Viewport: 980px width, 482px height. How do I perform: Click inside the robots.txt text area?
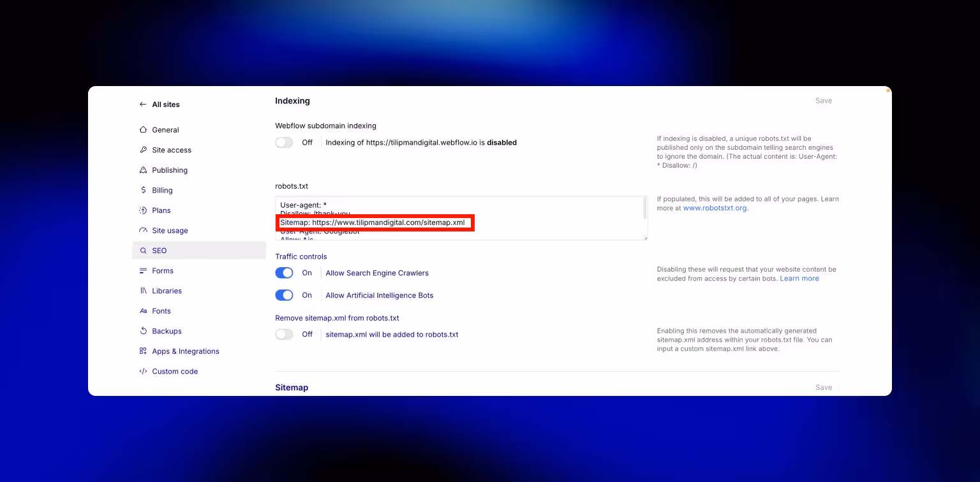point(461,218)
